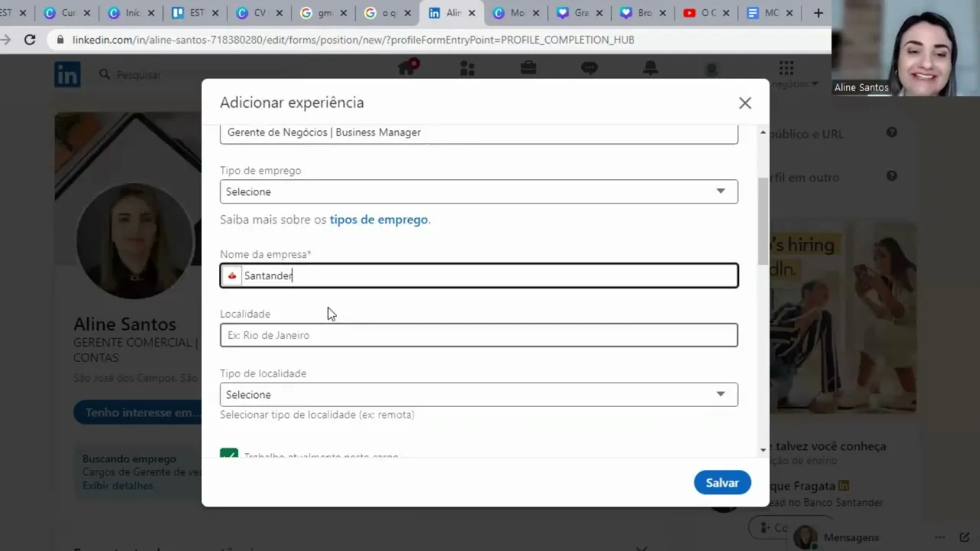This screenshot has width=980, height=551.
Task: Close the YouTube tab
Action: click(x=726, y=13)
